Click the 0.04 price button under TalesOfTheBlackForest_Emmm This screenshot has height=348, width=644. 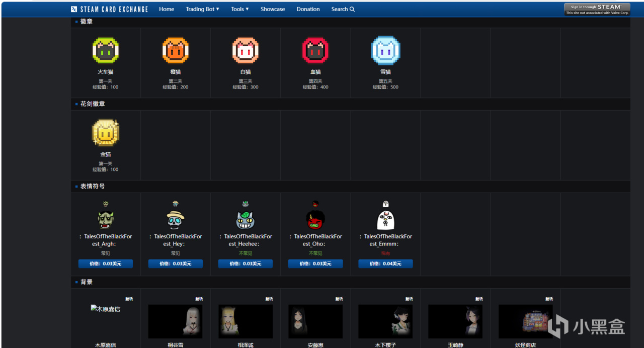point(385,264)
